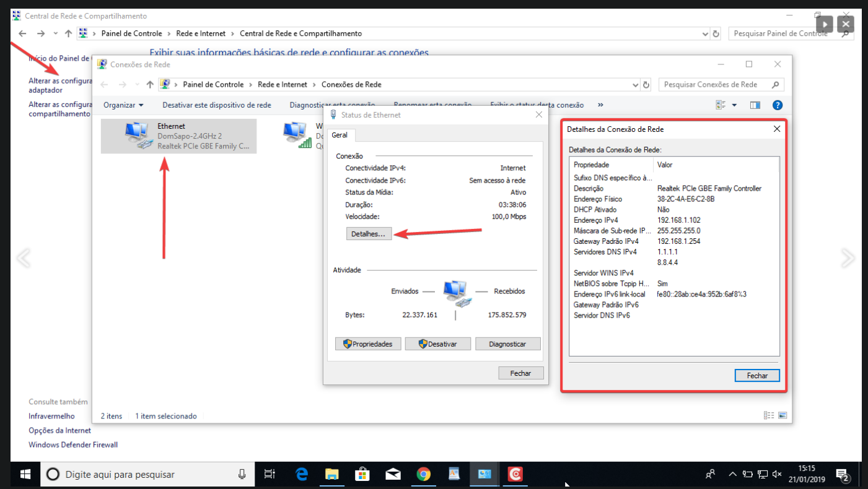Click Desativar este dispositivo de rede
The image size is (868, 489).
[x=217, y=105]
